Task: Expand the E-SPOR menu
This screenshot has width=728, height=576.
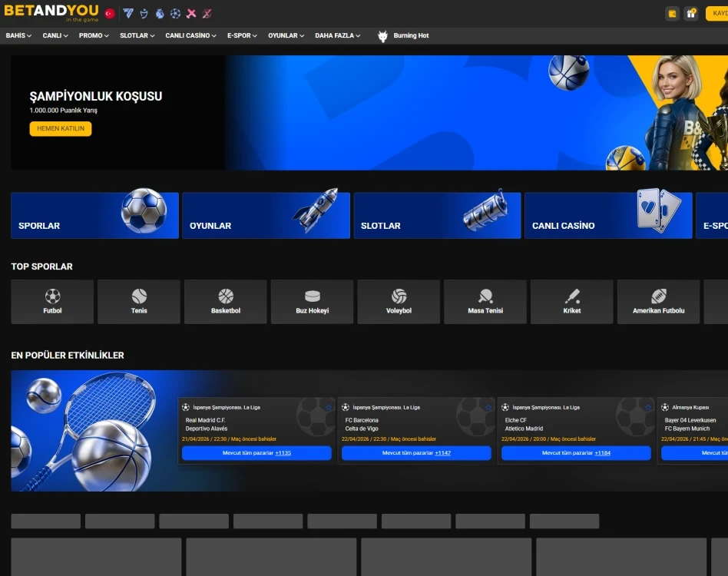Action: pos(242,35)
